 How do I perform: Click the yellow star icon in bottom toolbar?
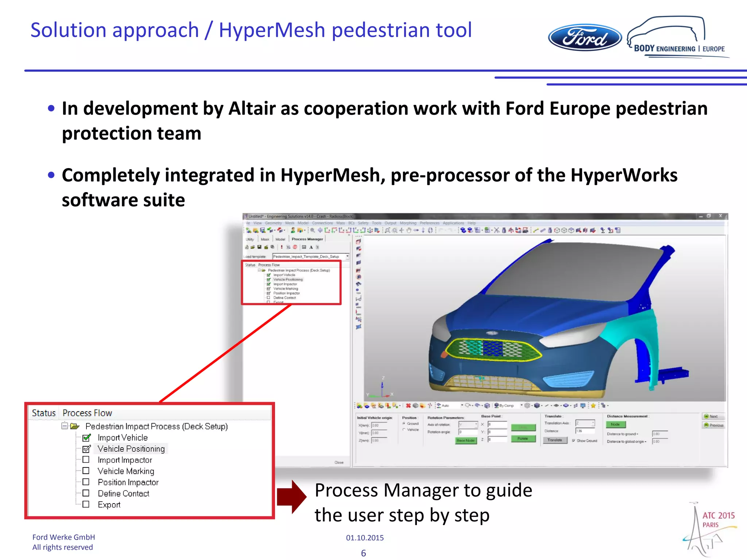pos(593,405)
